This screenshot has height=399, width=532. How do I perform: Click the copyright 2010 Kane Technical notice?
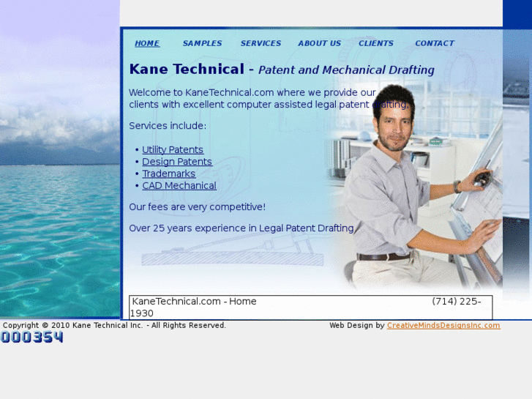coord(114,325)
